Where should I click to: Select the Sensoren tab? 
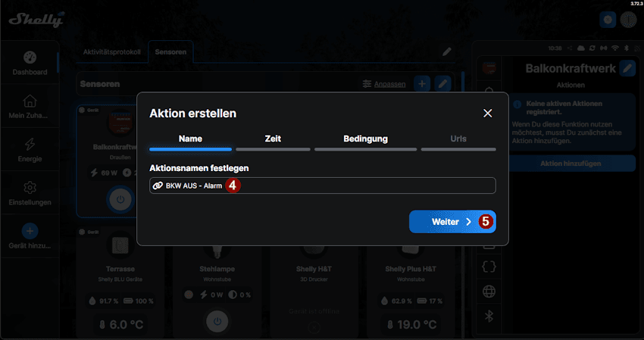tap(170, 52)
